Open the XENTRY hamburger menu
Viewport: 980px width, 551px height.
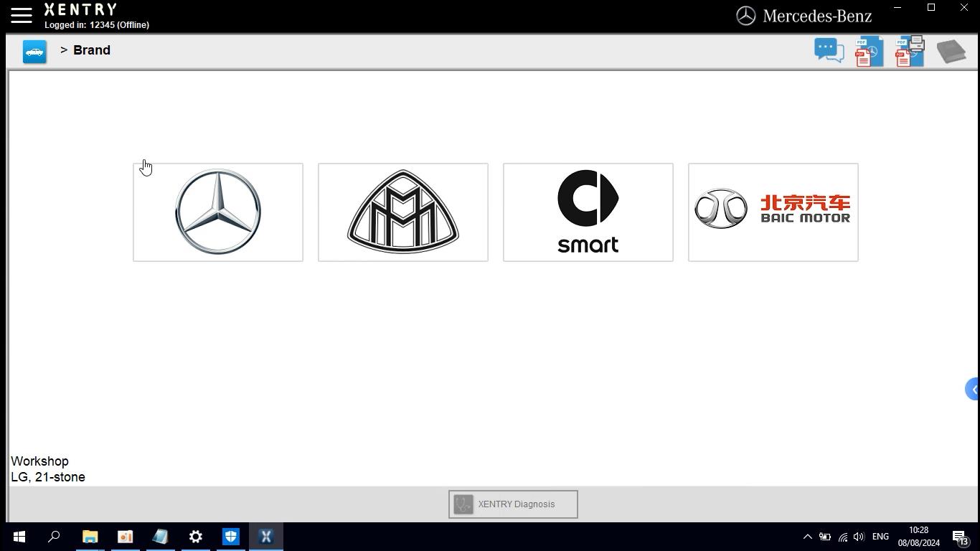coord(22,15)
